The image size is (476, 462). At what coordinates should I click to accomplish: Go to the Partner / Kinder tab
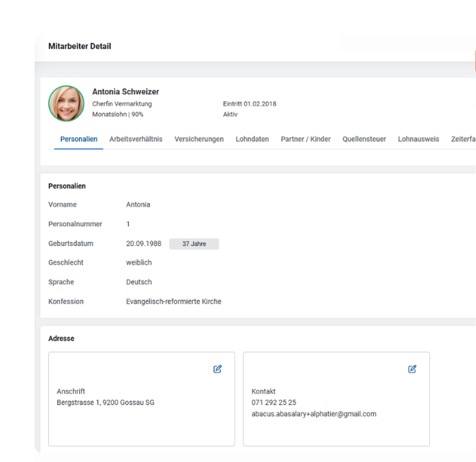(305, 139)
